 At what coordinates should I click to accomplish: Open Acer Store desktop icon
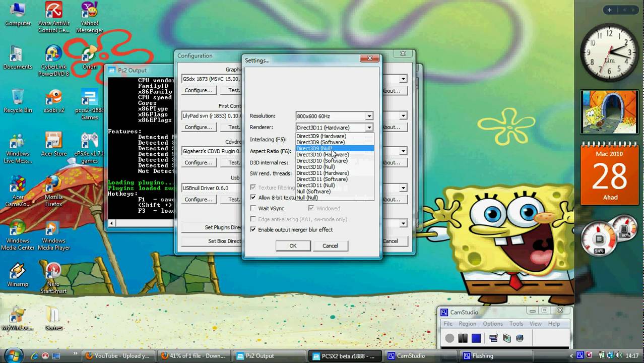tap(53, 145)
